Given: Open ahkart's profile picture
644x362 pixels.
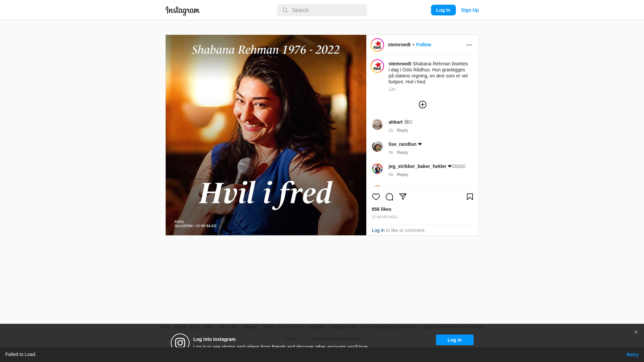Looking at the screenshot, I should coord(377,124).
